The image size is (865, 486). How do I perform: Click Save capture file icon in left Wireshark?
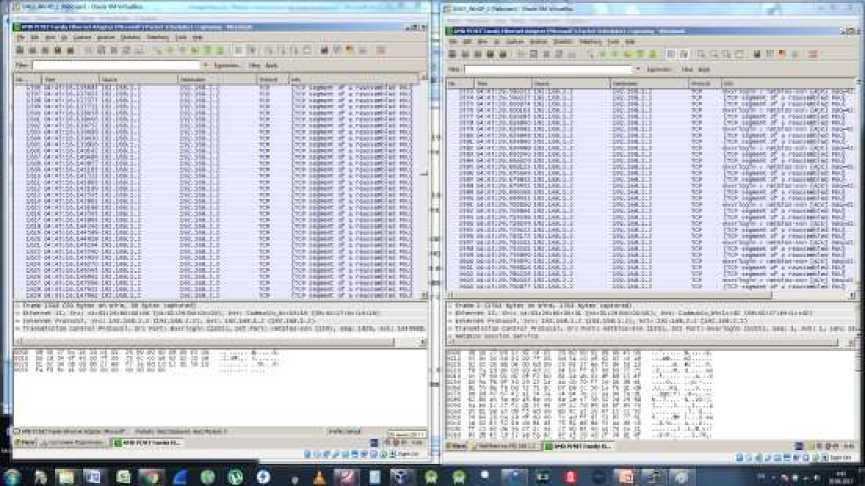pyautogui.click(x=102, y=51)
